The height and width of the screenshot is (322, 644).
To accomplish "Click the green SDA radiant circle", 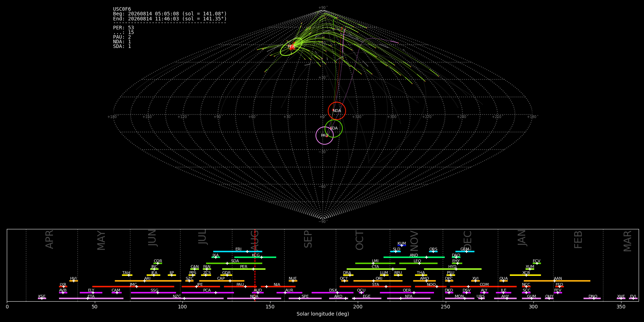I will pos(333,128).
